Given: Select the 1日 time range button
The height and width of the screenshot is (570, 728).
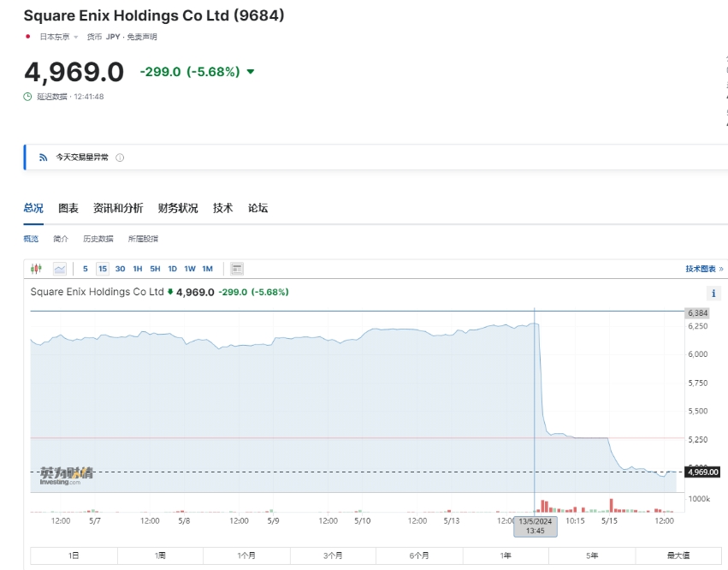Looking at the screenshot, I should (74, 555).
